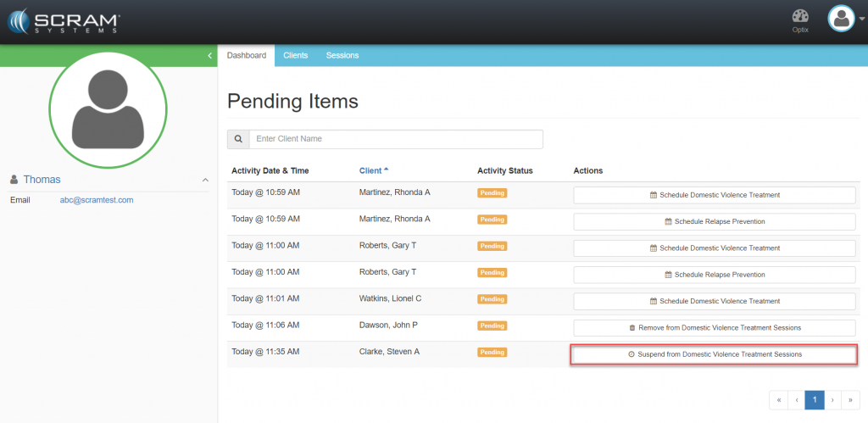Schedule Domestic Violence Treatment for Martinez, Rhonda
Viewport: 868px width, 423px height.
pyautogui.click(x=714, y=195)
